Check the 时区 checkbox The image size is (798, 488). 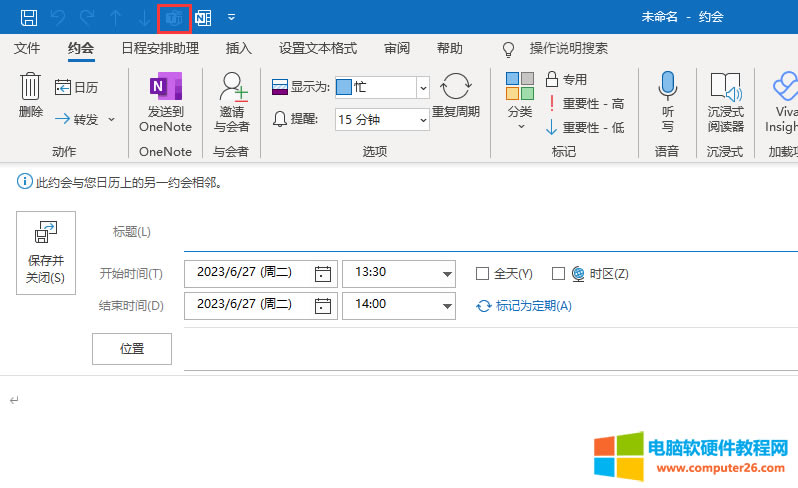click(x=558, y=274)
